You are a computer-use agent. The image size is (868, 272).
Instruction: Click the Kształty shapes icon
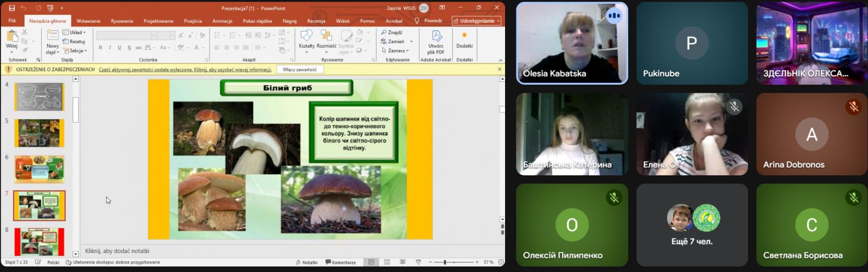coord(307,36)
